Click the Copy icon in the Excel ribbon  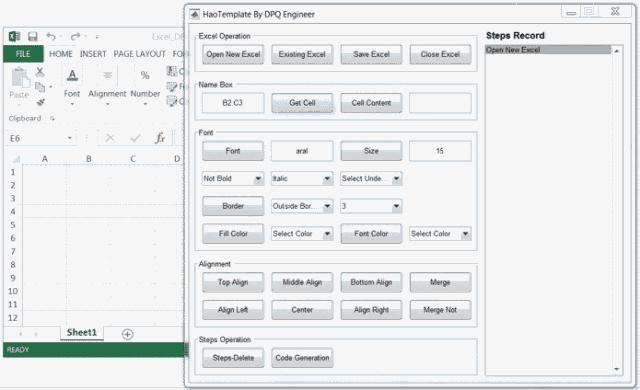tap(40, 87)
